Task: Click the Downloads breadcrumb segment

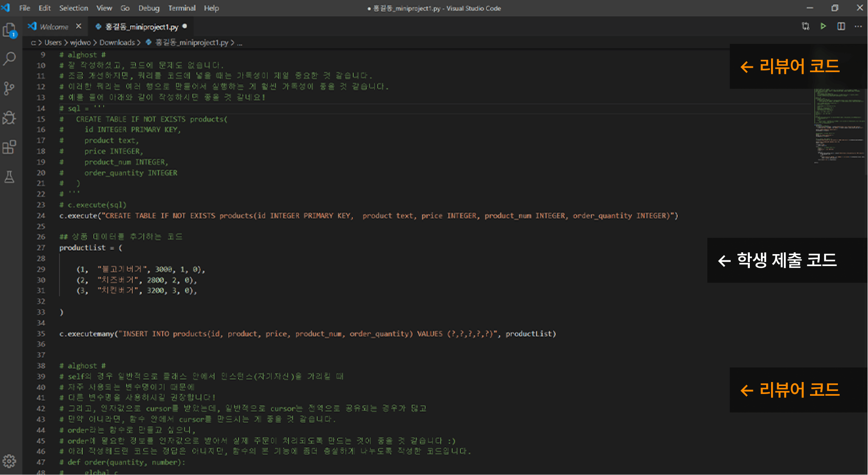Action: [117, 42]
